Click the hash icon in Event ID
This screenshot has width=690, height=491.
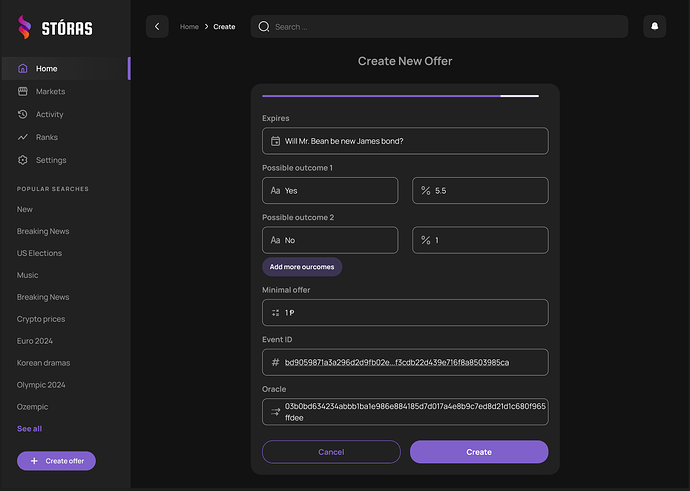coord(276,362)
